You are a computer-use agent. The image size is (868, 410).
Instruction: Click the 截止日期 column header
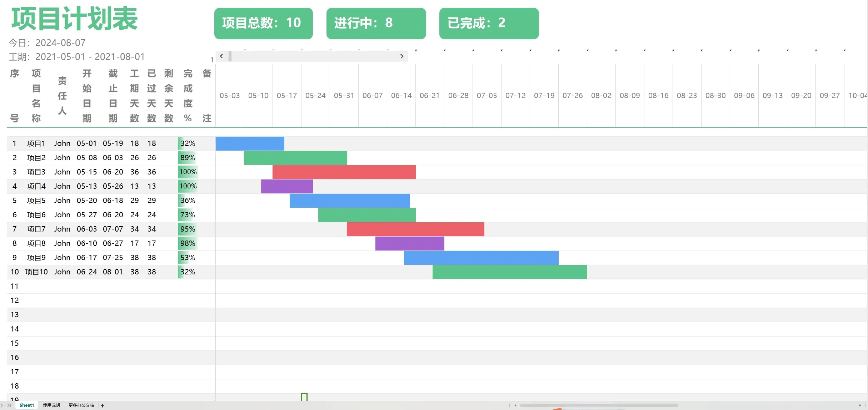(113, 96)
